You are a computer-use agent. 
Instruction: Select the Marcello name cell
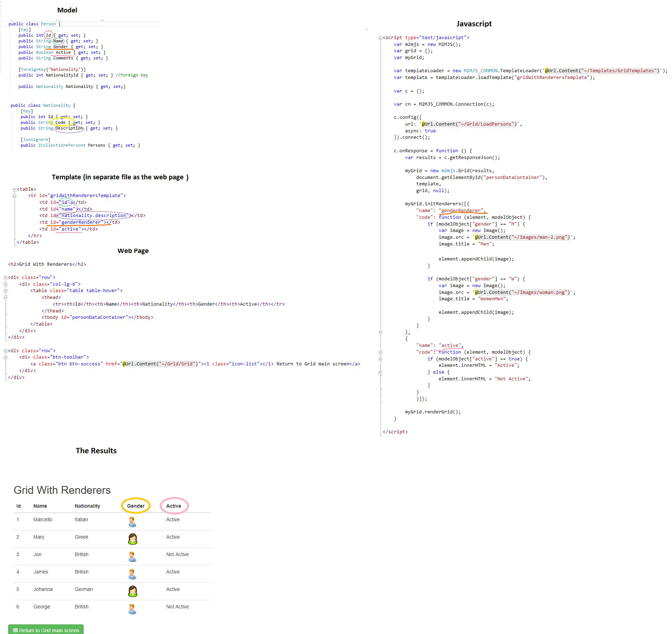pyautogui.click(x=43, y=519)
